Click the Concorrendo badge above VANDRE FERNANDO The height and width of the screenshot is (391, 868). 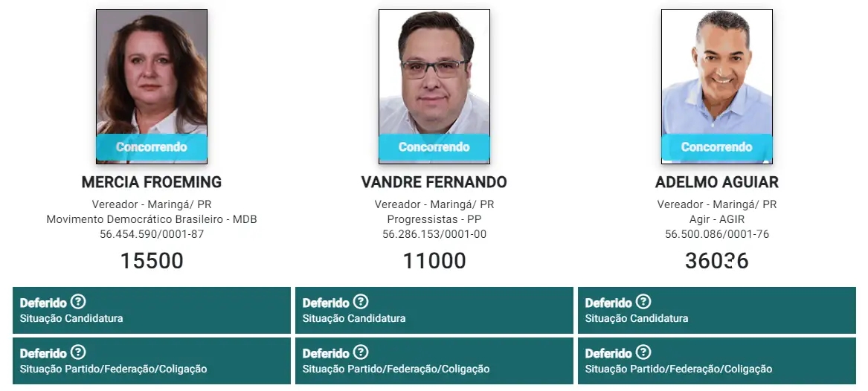coord(434,147)
